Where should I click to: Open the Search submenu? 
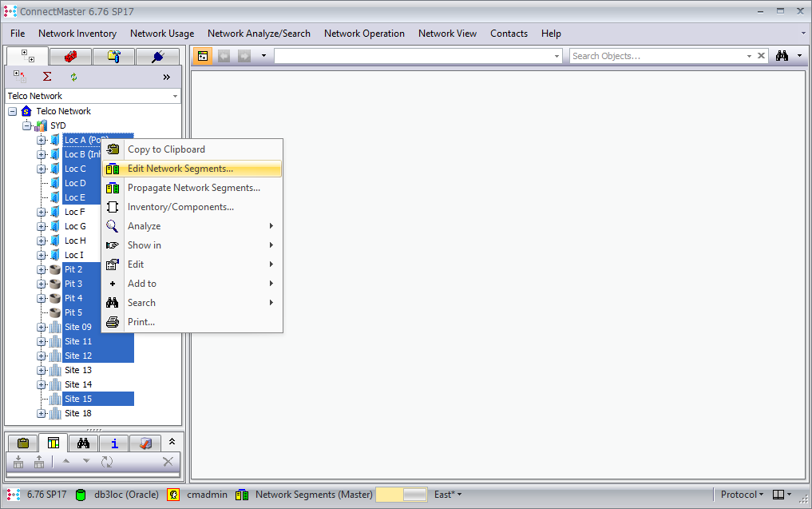click(x=192, y=303)
